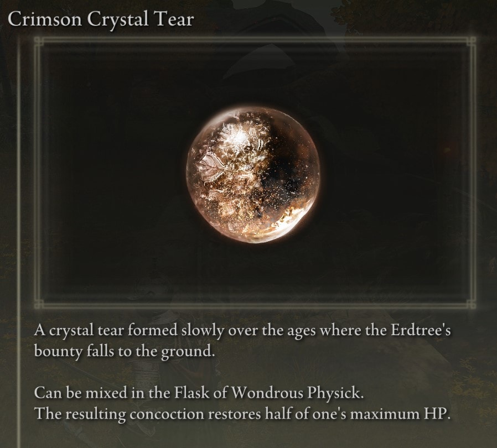Click the Flask of Wondrous Physick phrase
Image resolution: width=497 pixels, height=448 pixels.
click(x=268, y=394)
